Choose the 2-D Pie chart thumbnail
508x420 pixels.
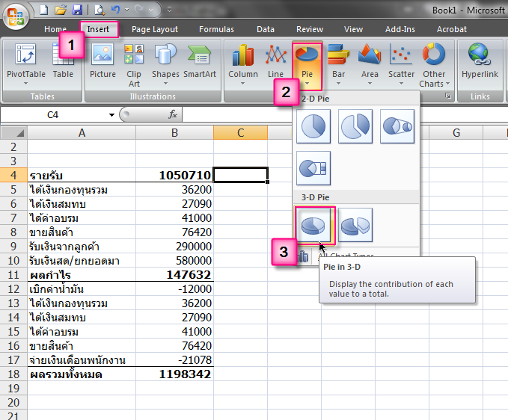coord(313,126)
